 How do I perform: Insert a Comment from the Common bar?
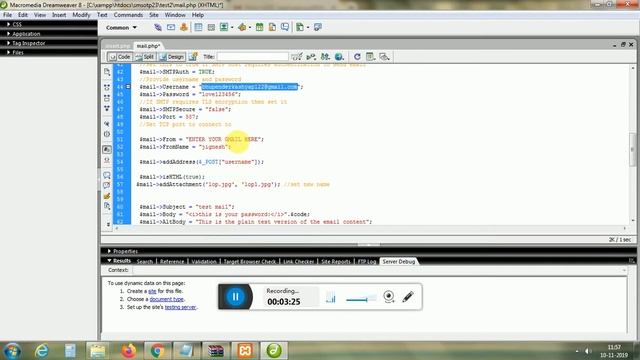tap(284, 27)
